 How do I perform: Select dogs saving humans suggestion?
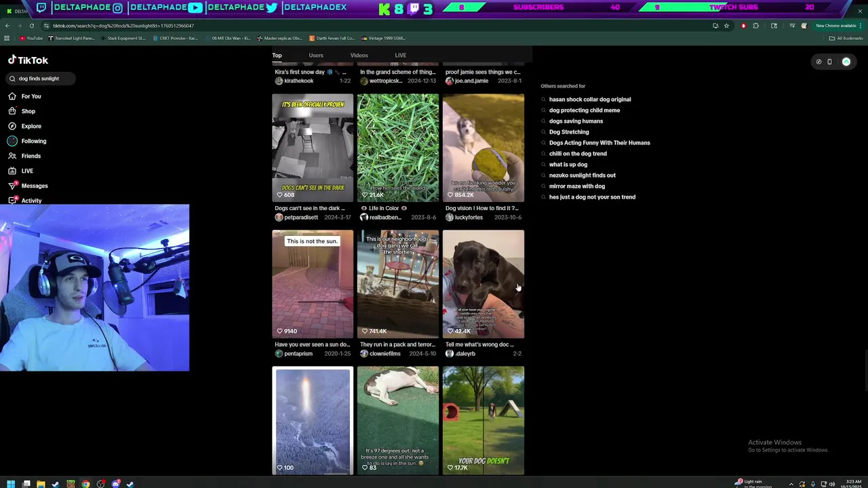pyautogui.click(x=576, y=121)
